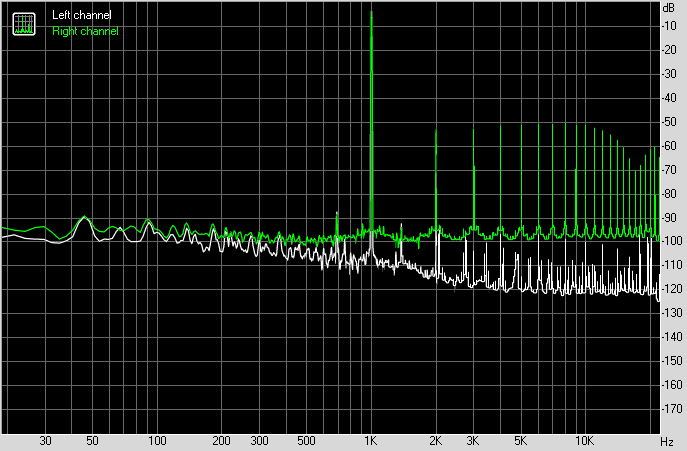Select the "Left channel" legend label

coord(82,15)
